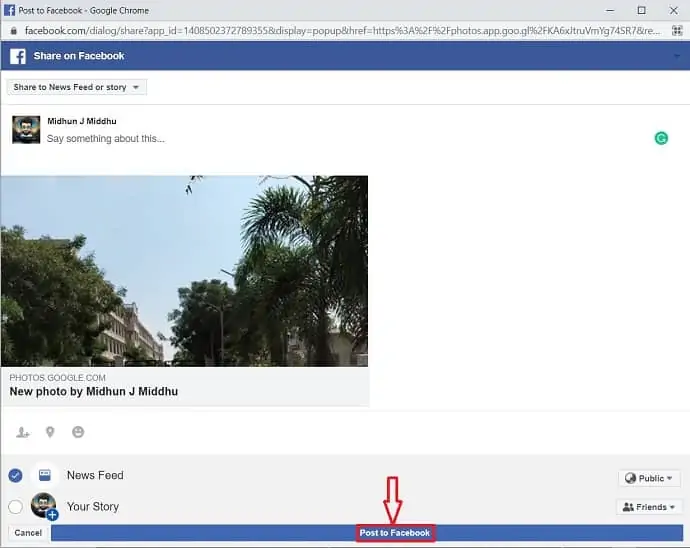Open the Public audience dropdown
The image size is (690, 548).
pos(649,478)
